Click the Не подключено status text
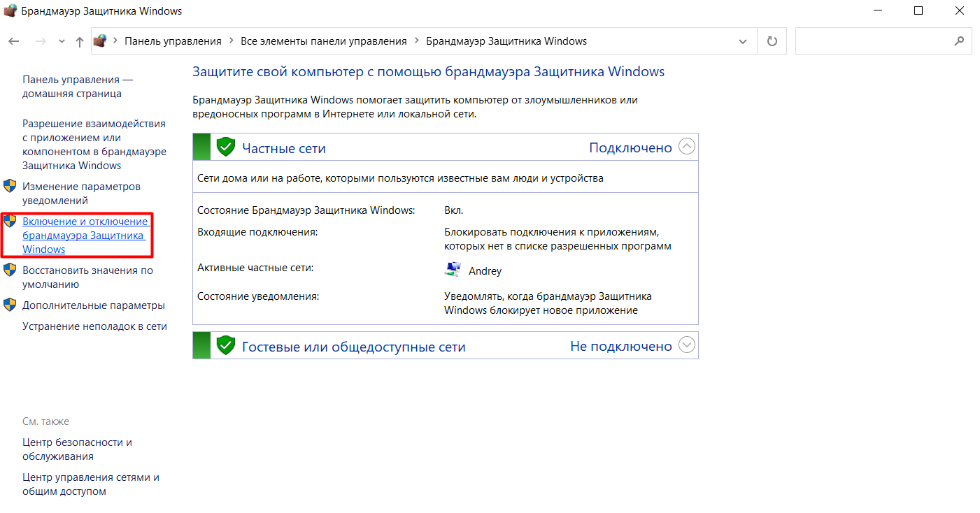Image resolution: width=980 pixels, height=513 pixels. coord(621,346)
